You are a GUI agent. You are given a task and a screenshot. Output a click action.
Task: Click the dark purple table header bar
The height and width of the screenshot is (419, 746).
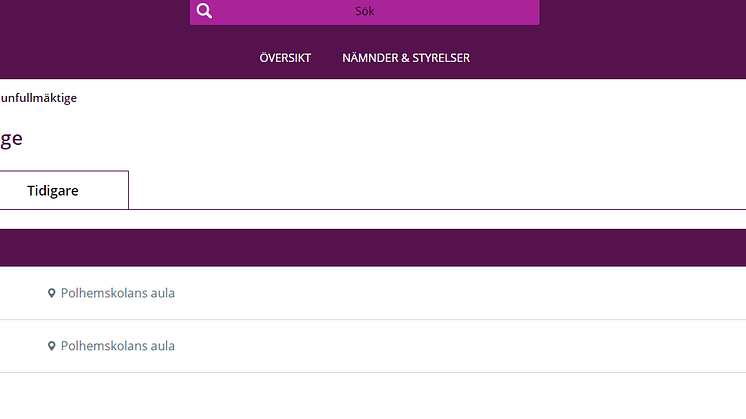(373, 248)
